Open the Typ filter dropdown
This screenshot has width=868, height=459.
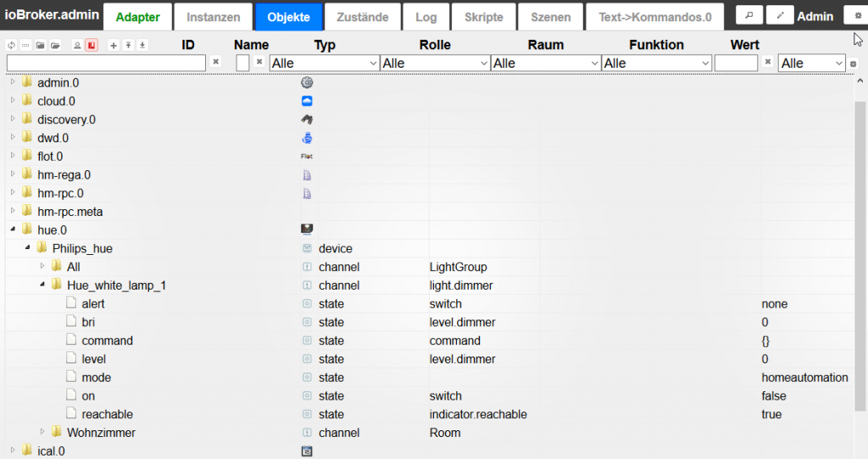325,63
